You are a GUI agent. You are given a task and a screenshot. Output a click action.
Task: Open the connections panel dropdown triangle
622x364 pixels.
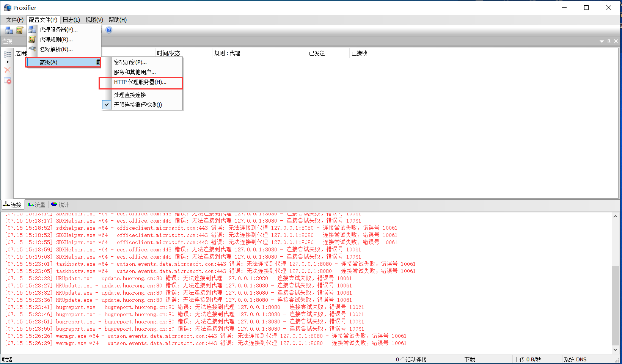(602, 41)
